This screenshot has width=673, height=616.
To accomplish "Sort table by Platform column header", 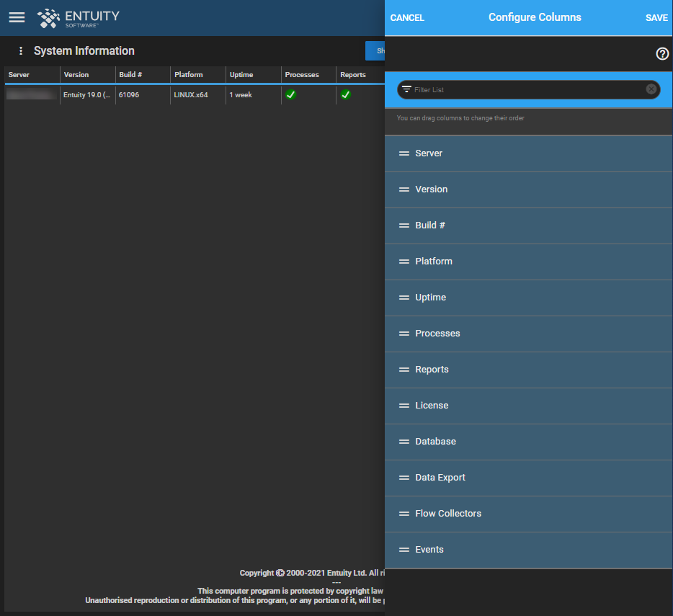I will (x=198, y=74).
